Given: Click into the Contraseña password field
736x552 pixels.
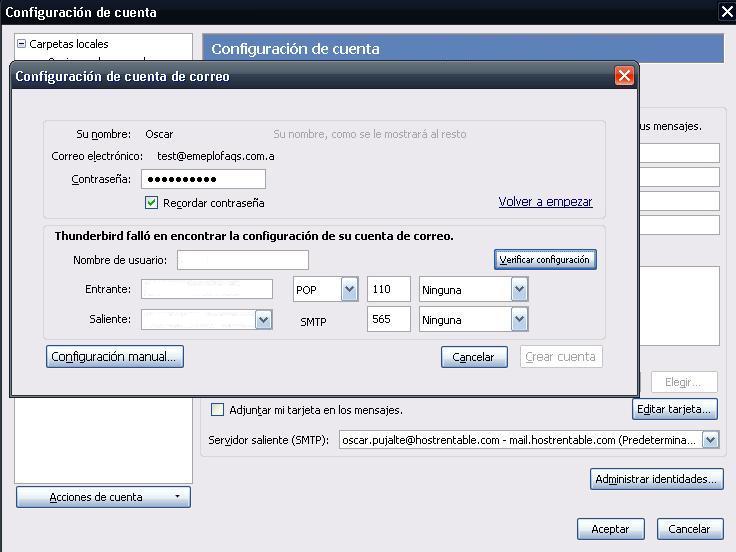Looking at the screenshot, I should tap(203, 179).
